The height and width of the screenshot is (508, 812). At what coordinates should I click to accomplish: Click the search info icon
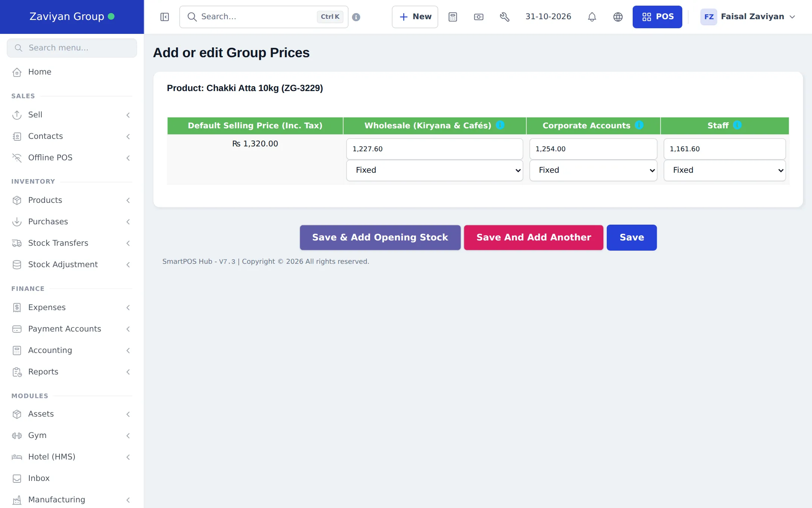[356, 17]
